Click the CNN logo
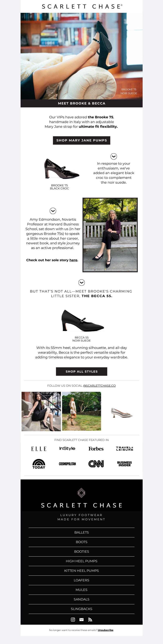 [x=96, y=464]
